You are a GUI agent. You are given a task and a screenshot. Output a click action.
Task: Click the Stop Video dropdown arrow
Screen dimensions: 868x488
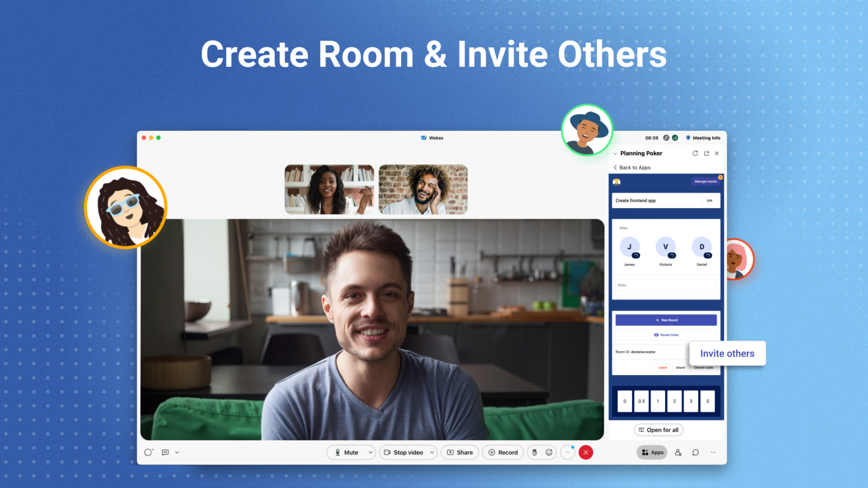[432, 452]
